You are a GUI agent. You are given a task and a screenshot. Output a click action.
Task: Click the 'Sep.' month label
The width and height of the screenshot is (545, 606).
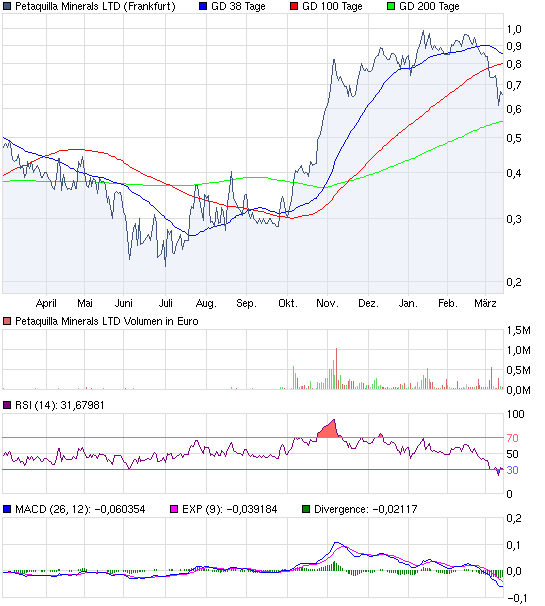(246, 303)
